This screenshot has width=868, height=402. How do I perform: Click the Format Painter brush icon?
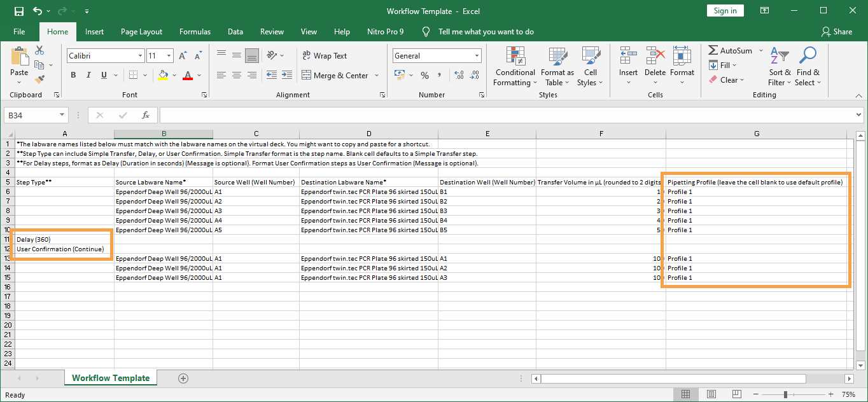[x=39, y=80]
